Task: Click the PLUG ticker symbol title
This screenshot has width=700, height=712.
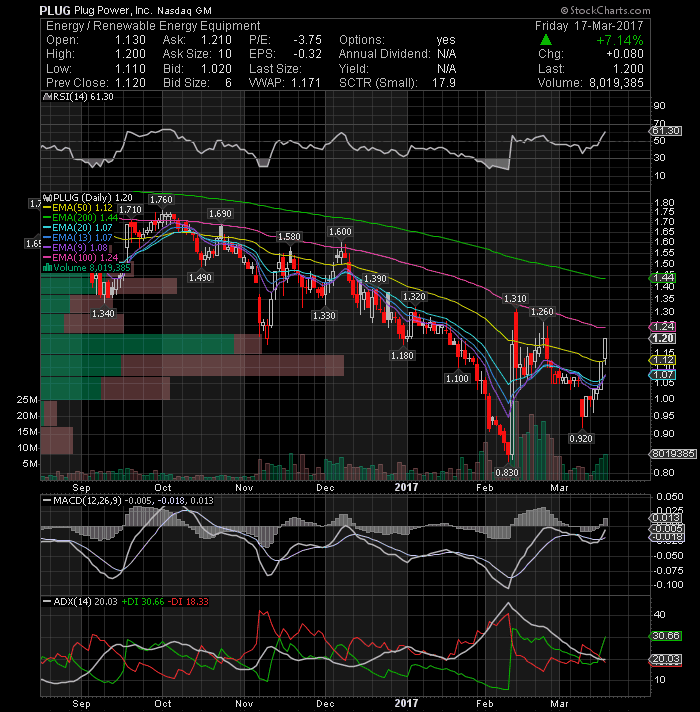Action: click(x=54, y=10)
